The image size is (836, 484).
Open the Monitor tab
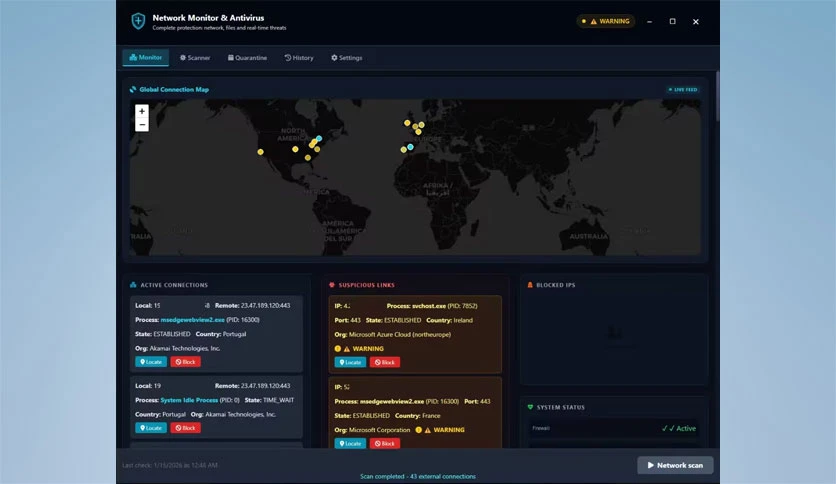click(146, 58)
